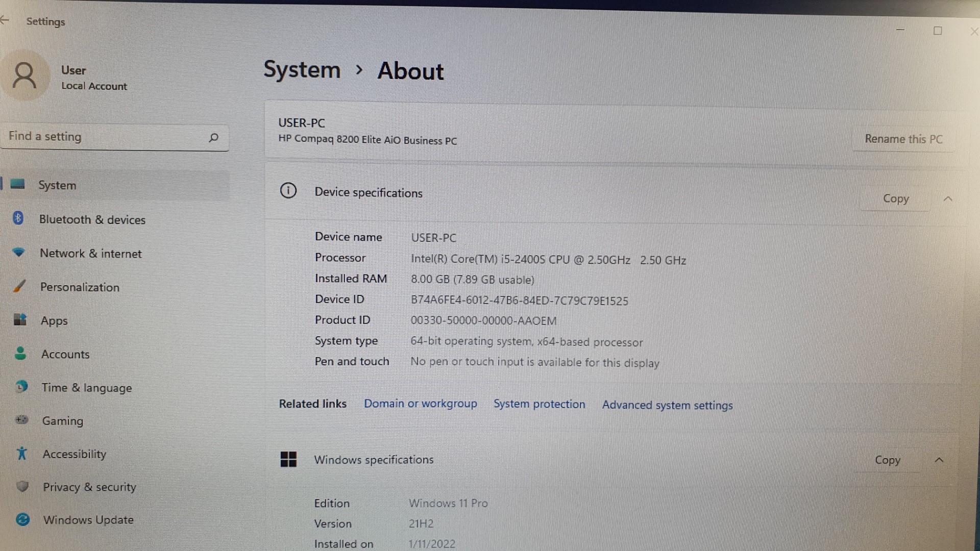Open Advanced system settings link
980x551 pixels.
pos(668,405)
